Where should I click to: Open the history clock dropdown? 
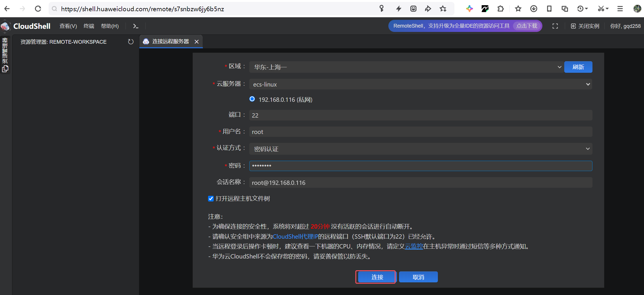pyautogui.click(x=582, y=9)
